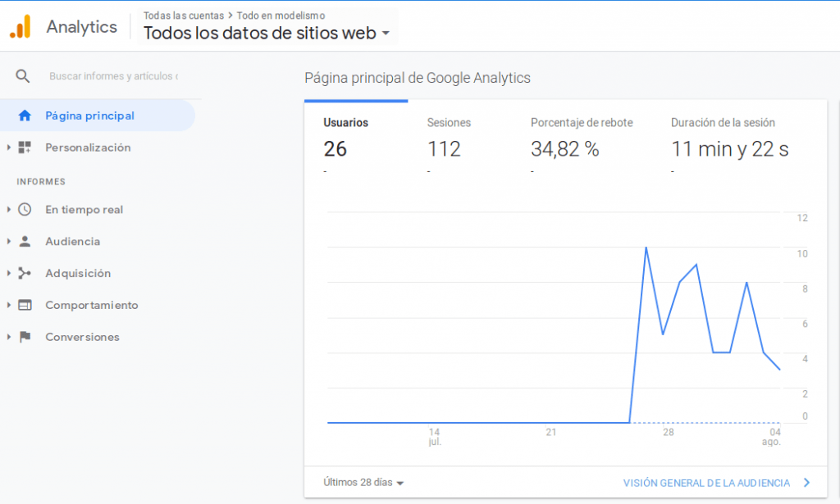Click the 11 min y 22 s value
This screenshot has height=504, width=840.
[729, 148]
